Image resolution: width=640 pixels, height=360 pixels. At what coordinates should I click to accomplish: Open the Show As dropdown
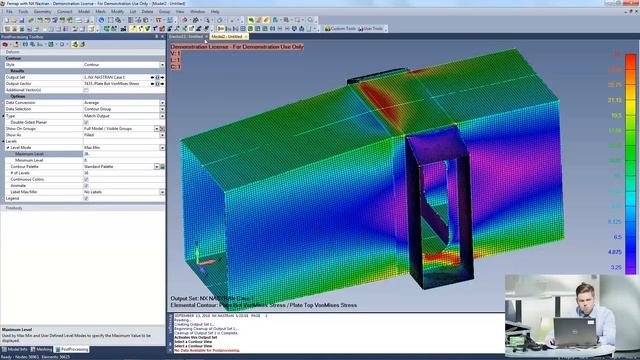[x=162, y=135]
